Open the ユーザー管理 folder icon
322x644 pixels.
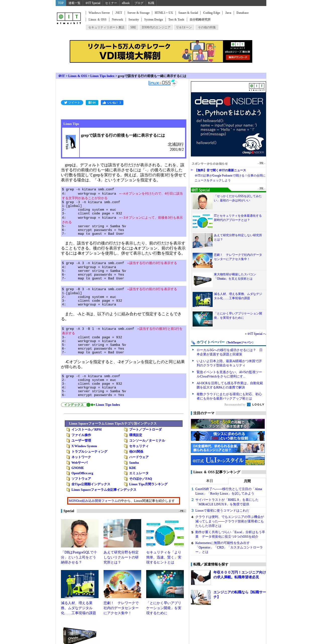point(68,441)
